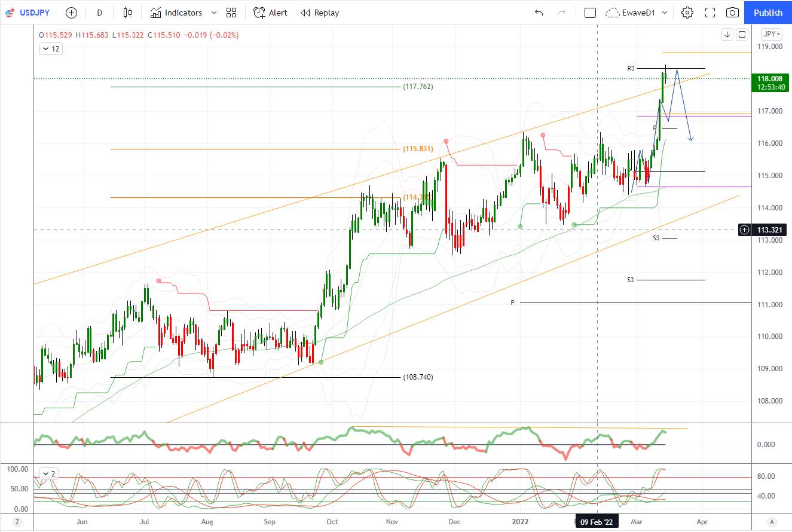This screenshot has height=532, width=792.
Task: Create an Alert
Action: [x=270, y=13]
